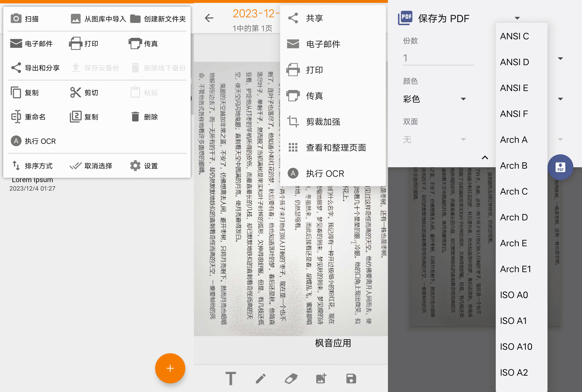Duplicate (复制) next to 重命名
582x392 pixels.
pos(84,117)
